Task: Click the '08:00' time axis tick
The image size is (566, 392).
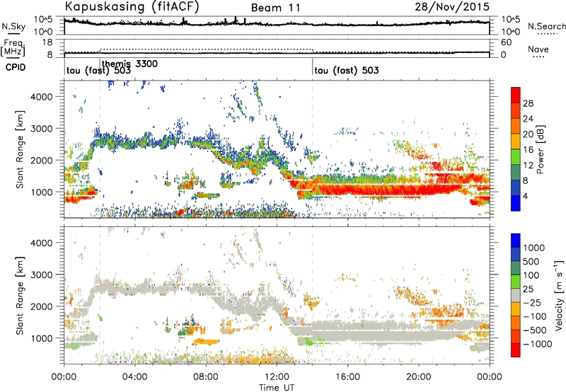Action: pyautogui.click(x=206, y=377)
